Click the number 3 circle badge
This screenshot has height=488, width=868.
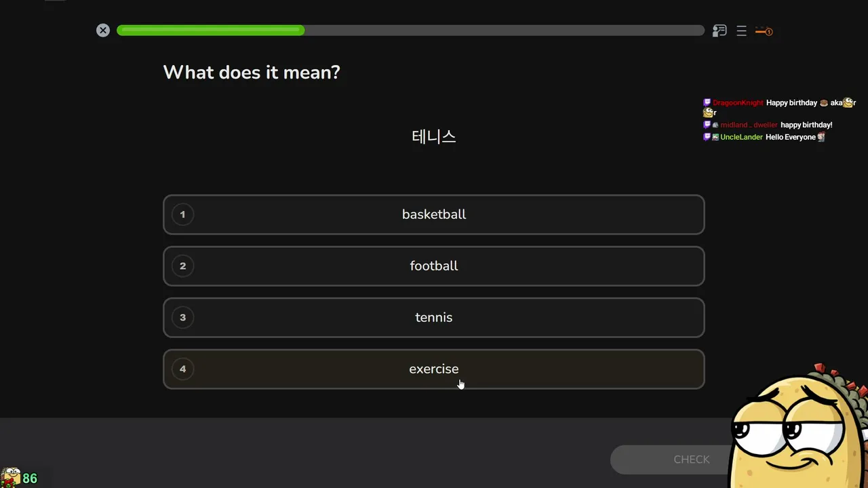(x=182, y=318)
